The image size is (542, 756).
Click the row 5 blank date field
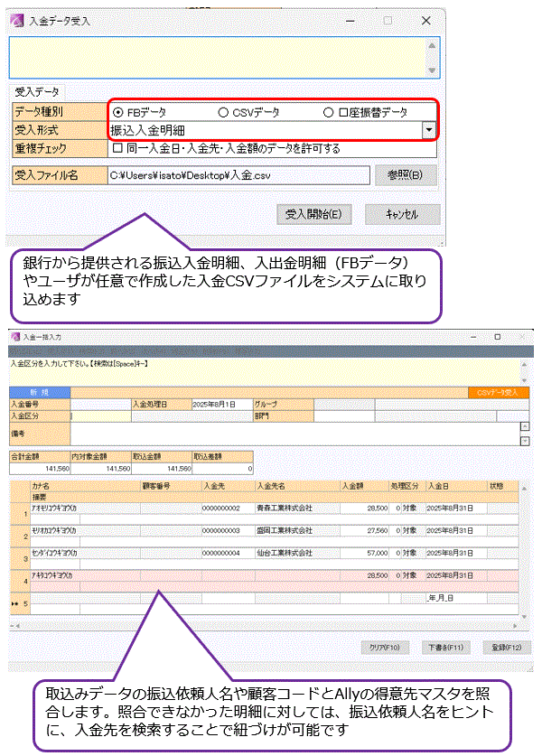tap(456, 598)
